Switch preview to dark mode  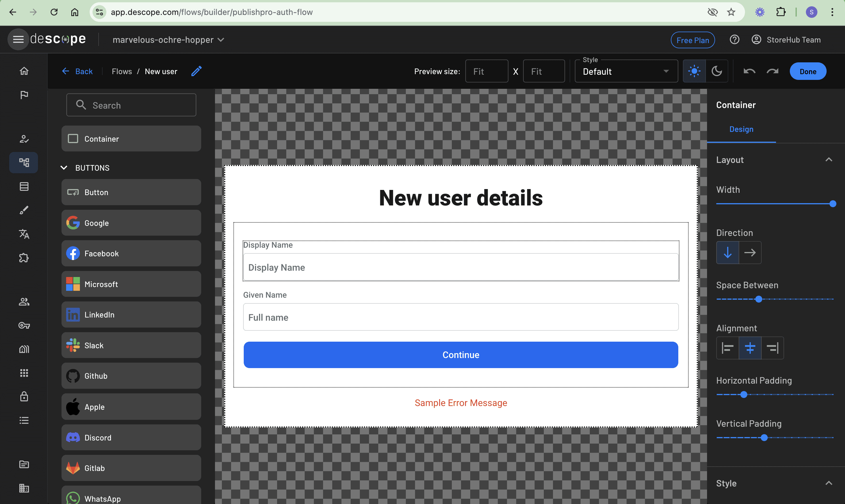(717, 71)
